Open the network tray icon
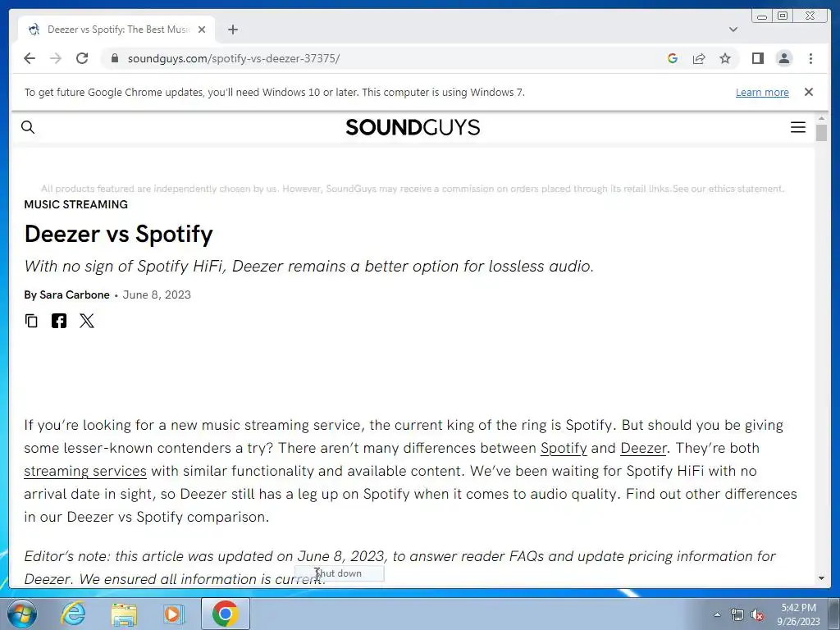Image resolution: width=840 pixels, height=630 pixels. pos(737,615)
